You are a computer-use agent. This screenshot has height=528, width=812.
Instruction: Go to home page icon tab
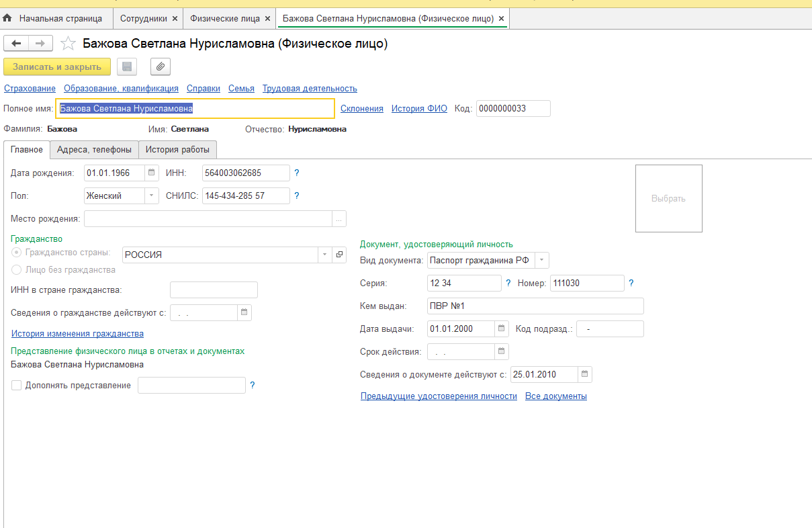[x=8, y=18]
